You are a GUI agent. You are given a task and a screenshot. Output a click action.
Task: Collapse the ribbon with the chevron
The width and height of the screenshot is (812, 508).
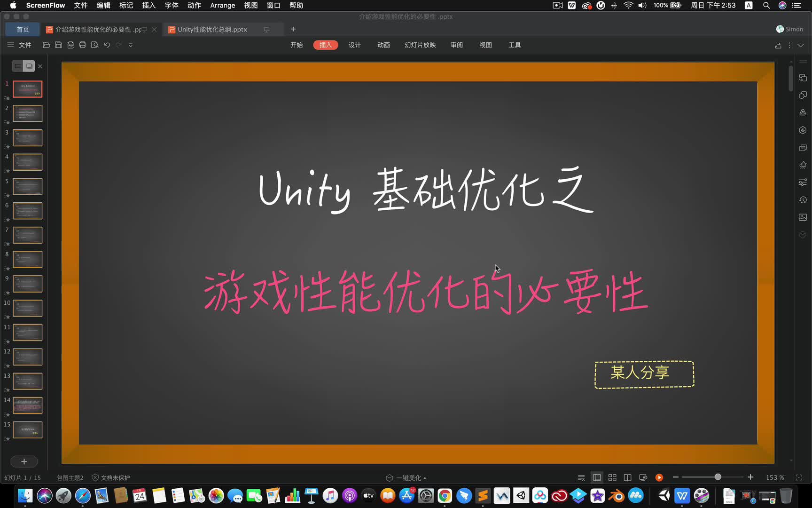pyautogui.click(x=801, y=45)
